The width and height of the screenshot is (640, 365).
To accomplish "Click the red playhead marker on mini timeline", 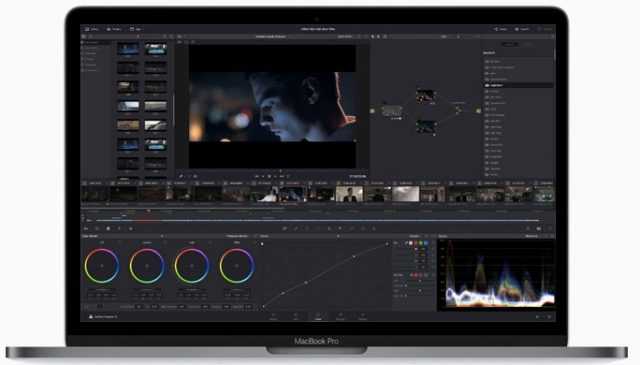I will [x=149, y=211].
